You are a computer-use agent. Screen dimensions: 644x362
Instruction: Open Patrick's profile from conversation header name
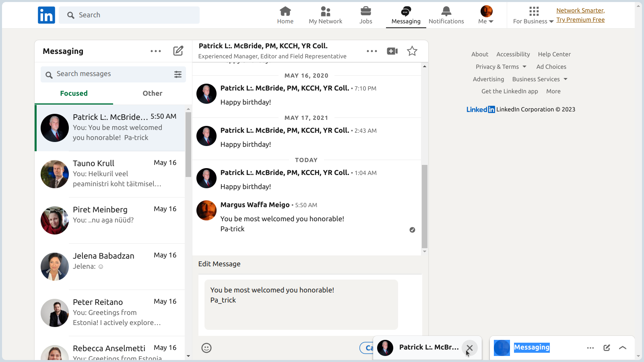point(263,46)
